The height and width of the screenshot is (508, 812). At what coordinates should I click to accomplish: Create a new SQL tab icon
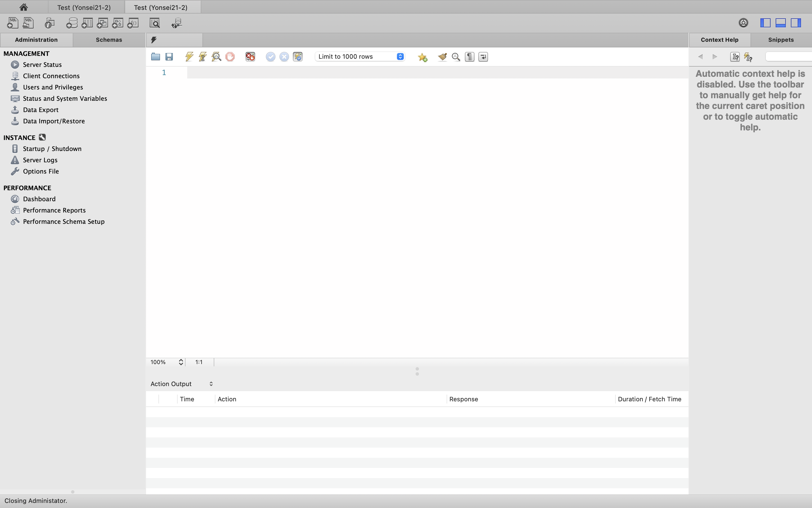pyautogui.click(x=12, y=23)
